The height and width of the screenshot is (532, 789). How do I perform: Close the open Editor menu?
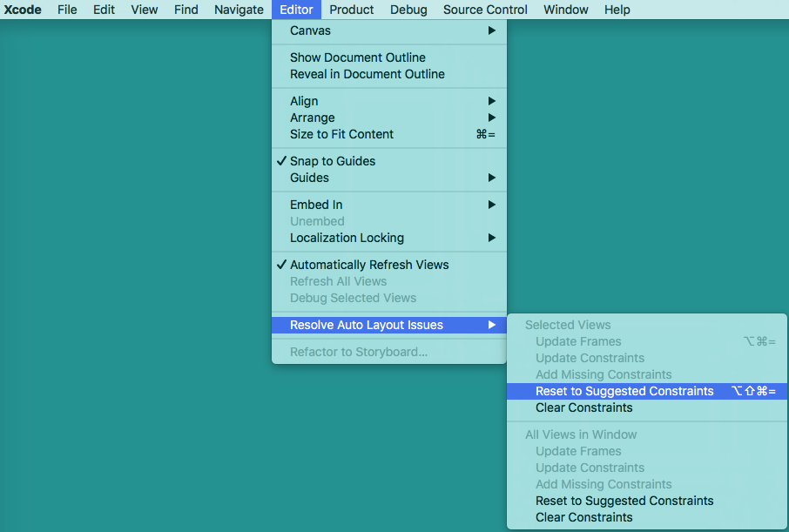coord(296,10)
